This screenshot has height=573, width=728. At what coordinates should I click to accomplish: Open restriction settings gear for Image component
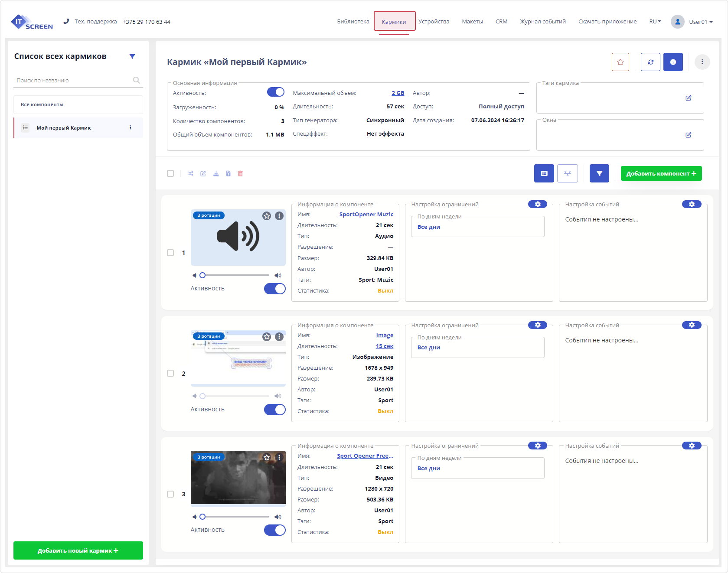(538, 325)
